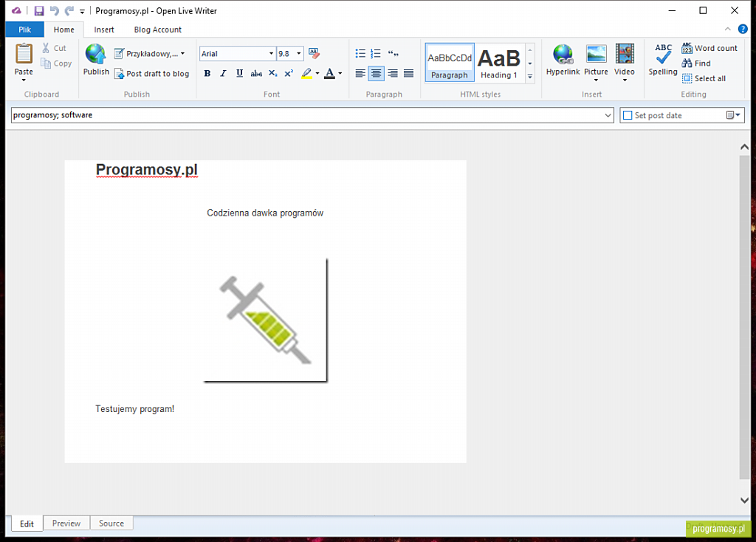Click the Redo icon
The width and height of the screenshot is (756, 542).
(69, 10)
